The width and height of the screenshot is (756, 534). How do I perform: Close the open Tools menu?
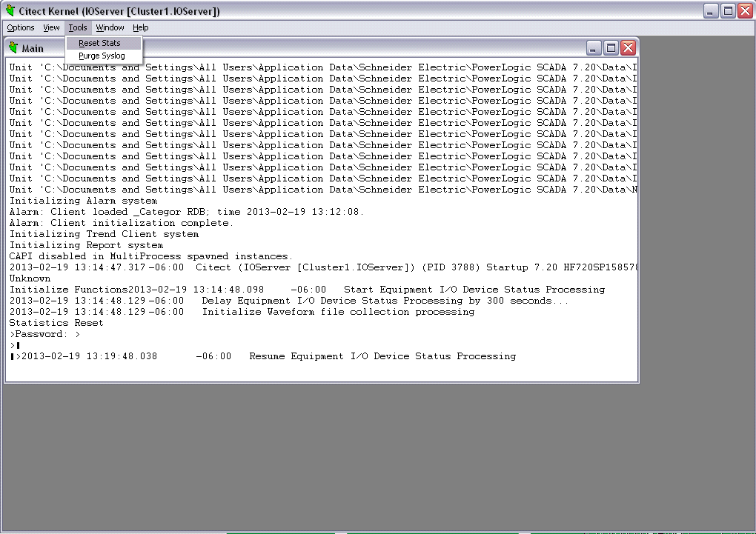78,27
